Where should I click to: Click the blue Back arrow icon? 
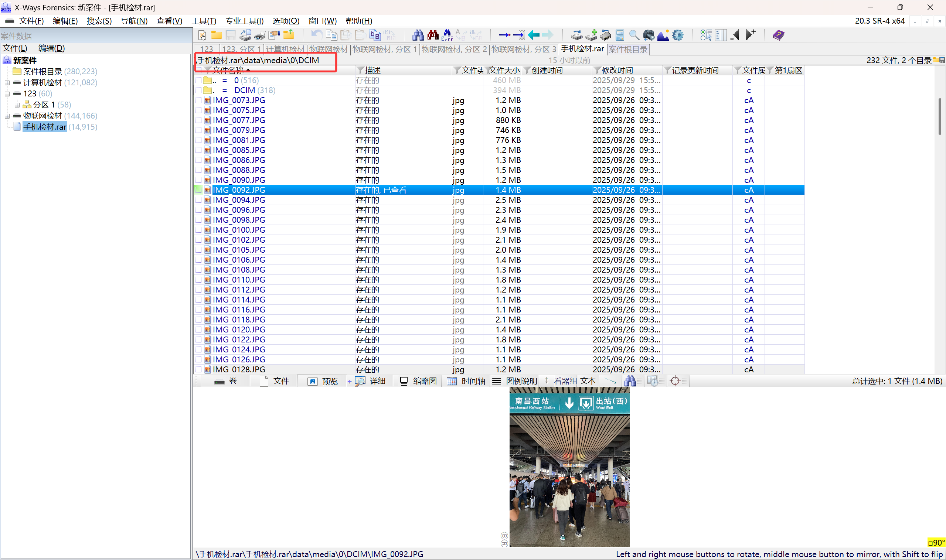(534, 35)
